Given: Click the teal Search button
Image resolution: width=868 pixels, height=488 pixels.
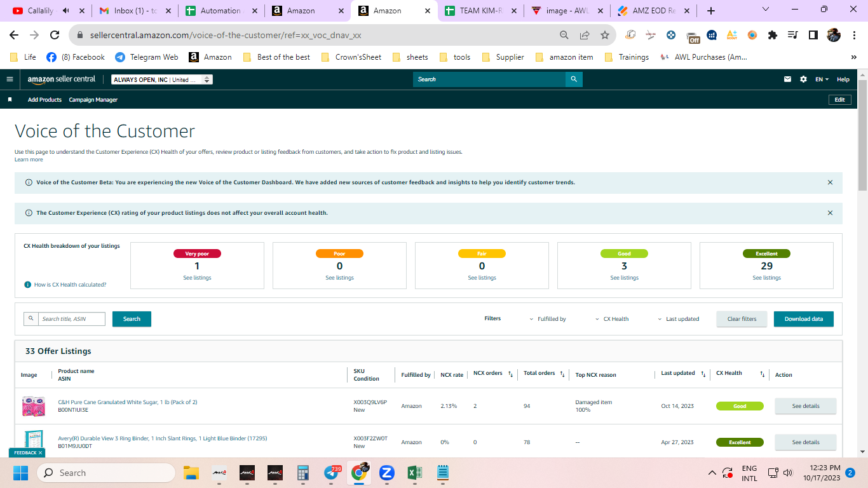Looking at the screenshot, I should (x=132, y=319).
